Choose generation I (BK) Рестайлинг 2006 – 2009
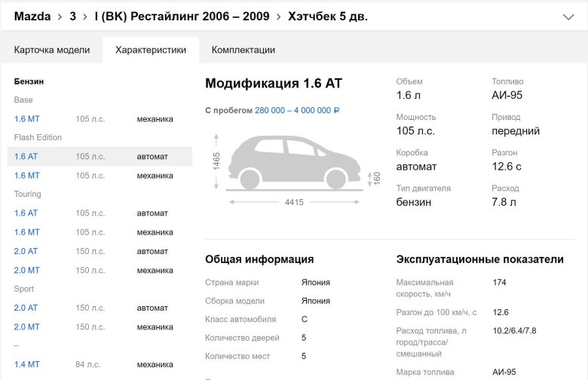 coord(181,17)
